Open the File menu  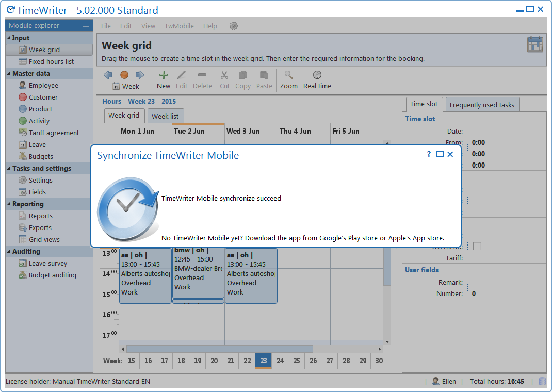click(106, 26)
